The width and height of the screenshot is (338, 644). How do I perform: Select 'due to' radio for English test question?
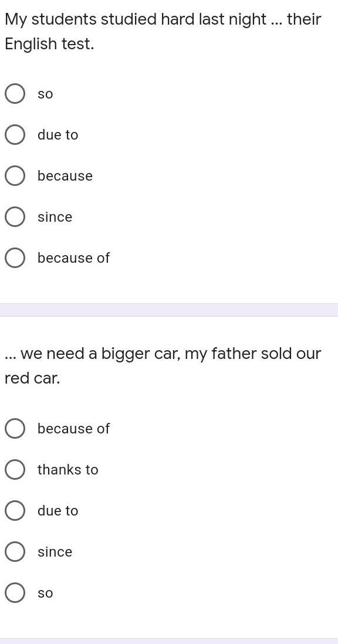(x=15, y=135)
